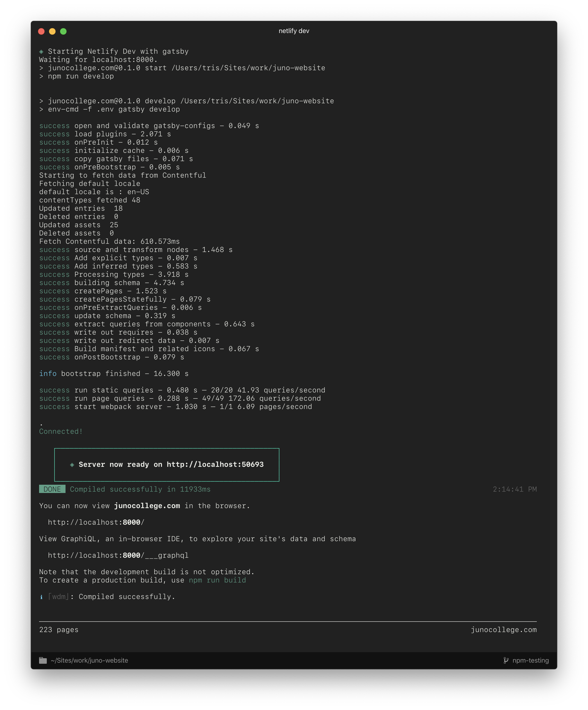Click 'env-cmd -f .env gatsby develop' line
588x710 pixels.
pos(110,109)
